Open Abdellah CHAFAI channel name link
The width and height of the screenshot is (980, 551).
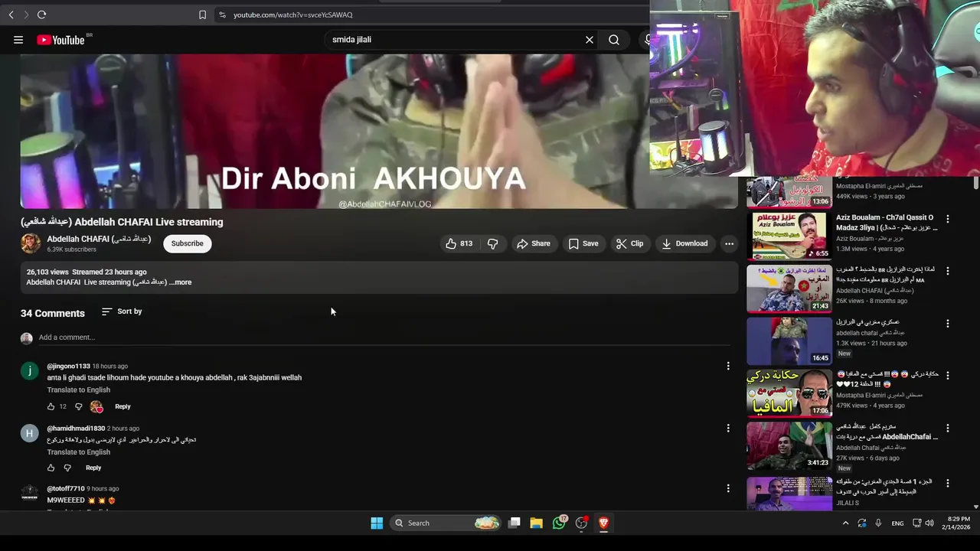tap(99, 239)
